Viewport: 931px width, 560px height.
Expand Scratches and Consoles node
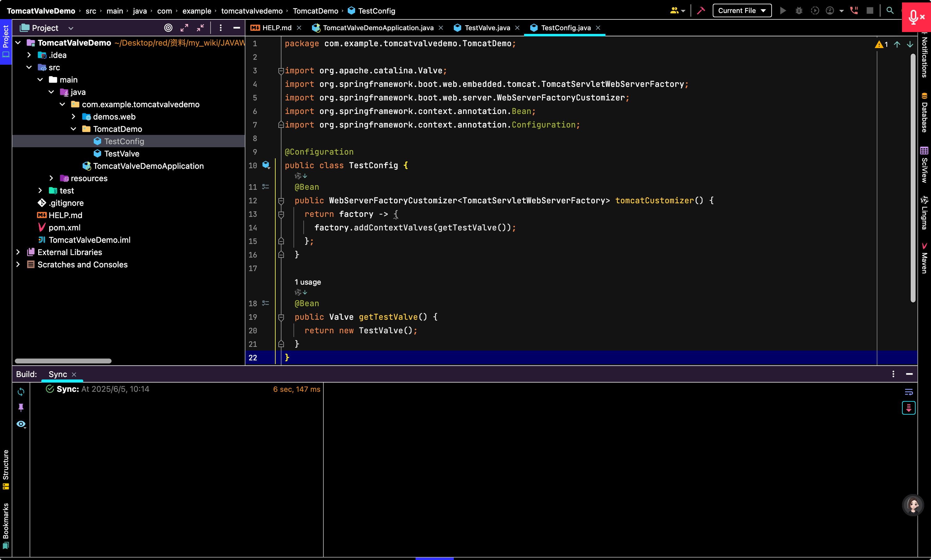click(x=18, y=265)
